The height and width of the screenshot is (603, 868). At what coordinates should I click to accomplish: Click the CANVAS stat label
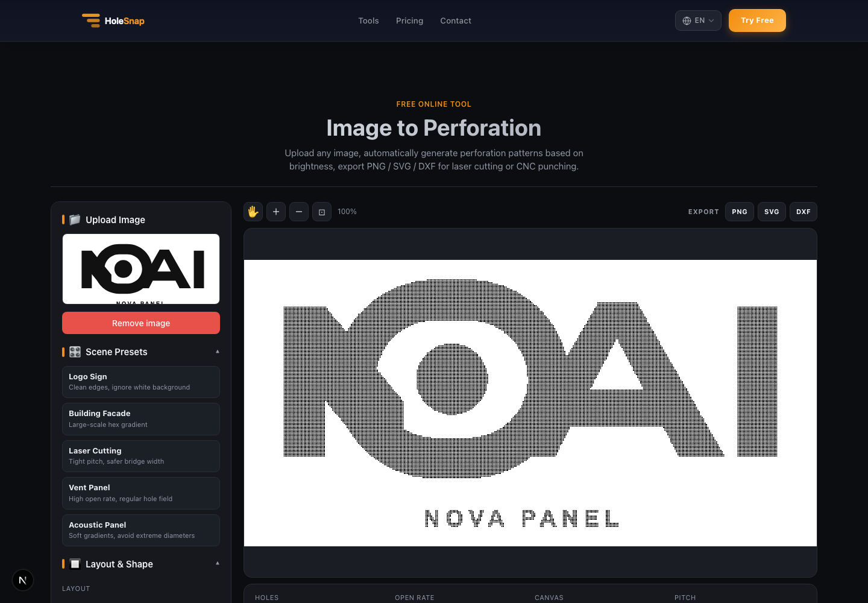point(549,598)
